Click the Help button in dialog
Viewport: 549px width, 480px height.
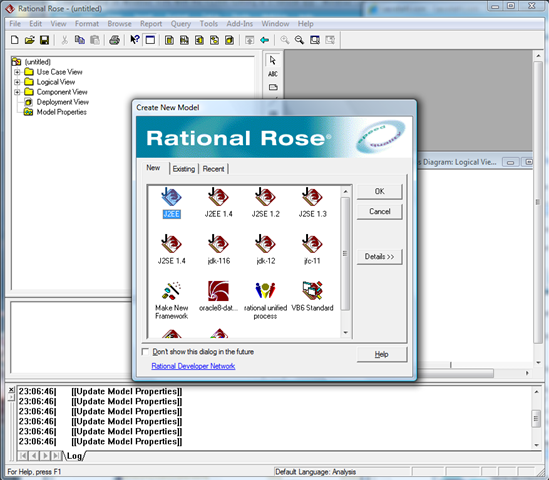click(382, 354)
